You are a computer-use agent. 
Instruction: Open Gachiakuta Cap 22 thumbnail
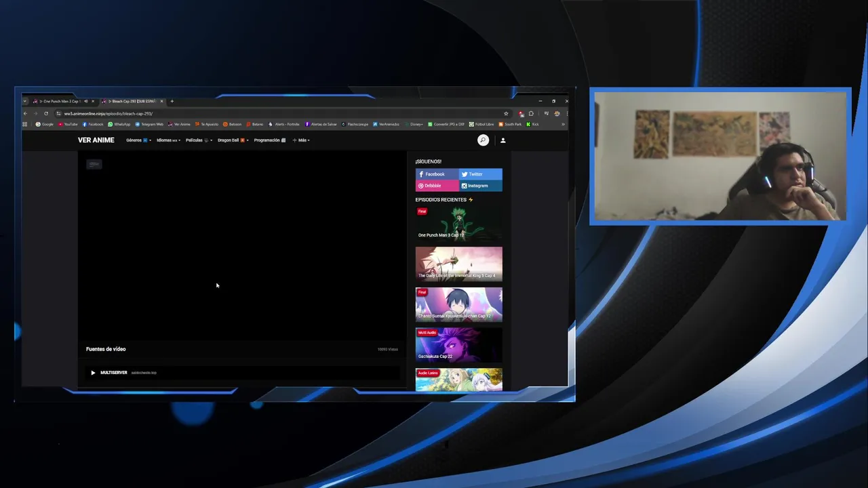(459, 344)
